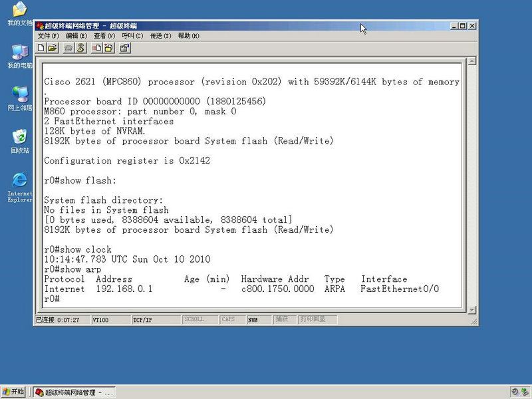Click the Receive file toolbar icon
The width and height of the screenshot is (532, 399).
108,48
